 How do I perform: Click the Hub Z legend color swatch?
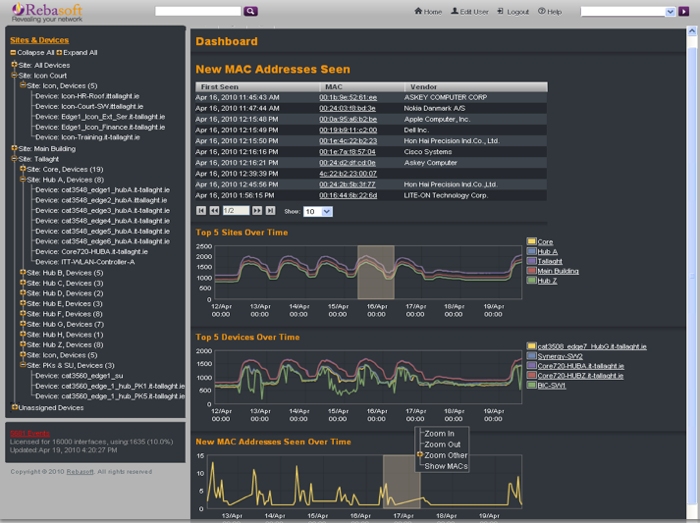coord(531,281)
